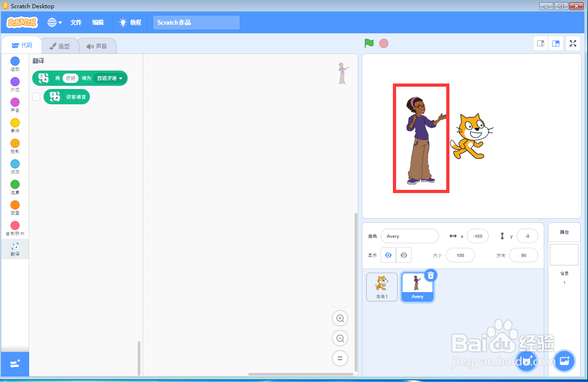Switch to the 造型 tab
The height and width of the screenshot is (382, 588).
tap(60, 46)
